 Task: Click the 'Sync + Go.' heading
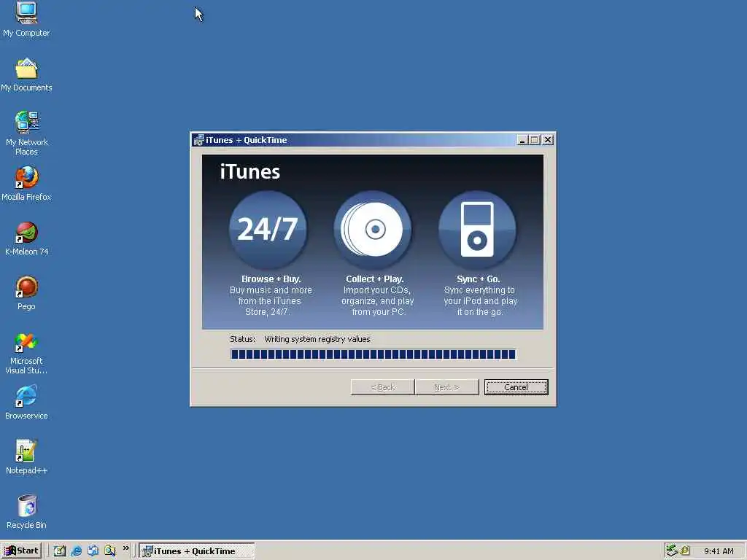(479, 279)
